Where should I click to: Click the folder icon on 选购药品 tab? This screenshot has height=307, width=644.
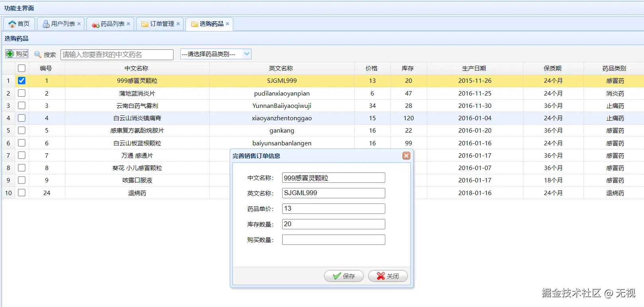point(195,24)
